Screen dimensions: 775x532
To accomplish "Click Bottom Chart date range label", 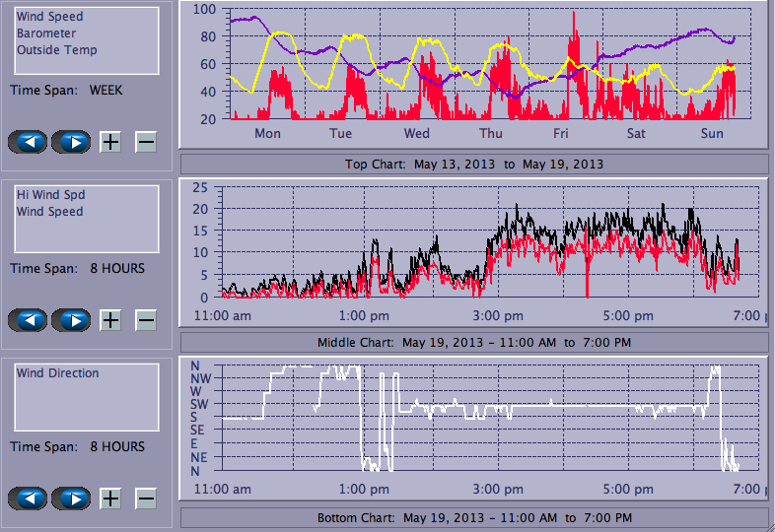I will pyautogui.click(x=473, y=517).
